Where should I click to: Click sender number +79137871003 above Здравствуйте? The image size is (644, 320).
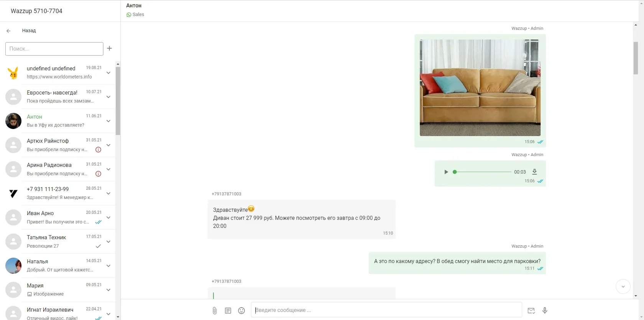(227, 194)
